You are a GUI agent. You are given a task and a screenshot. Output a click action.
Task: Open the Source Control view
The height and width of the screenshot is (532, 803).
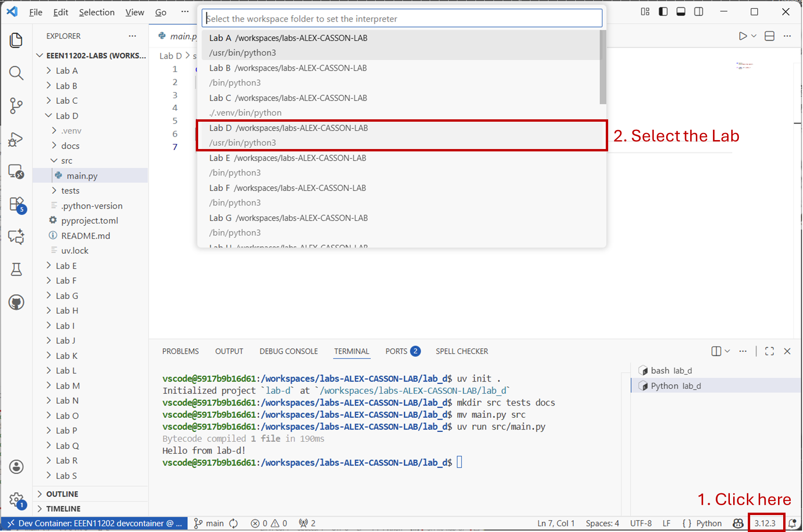tap(16, 105)
